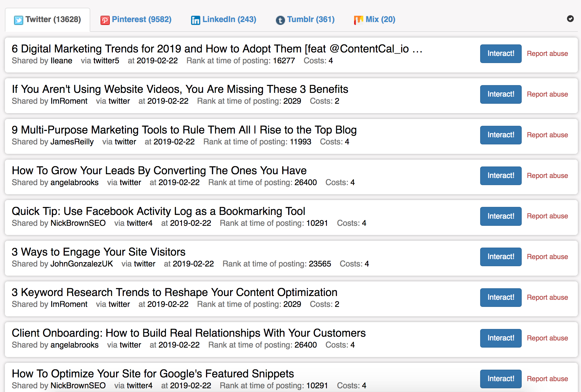This screenshot has width=581, height=392.
Task: Interact with Client Onboarding post
Action: coord(501,338)
